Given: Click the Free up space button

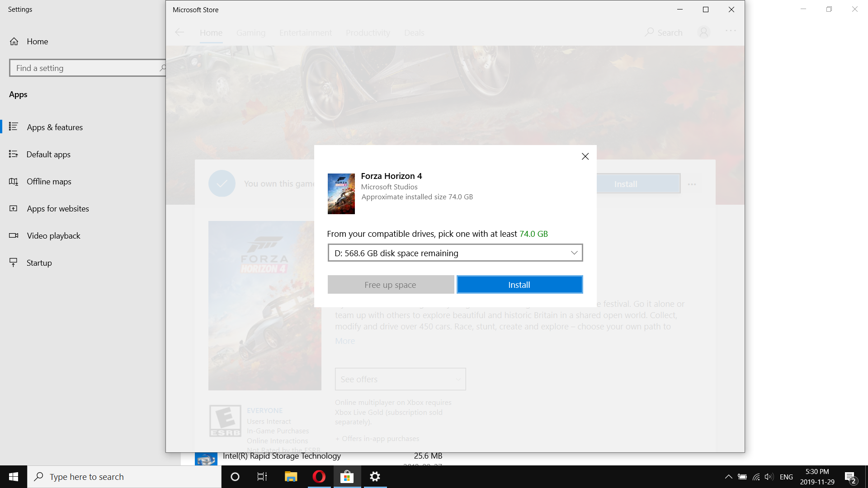Looking at the screenshot, I should click(391, 285).
